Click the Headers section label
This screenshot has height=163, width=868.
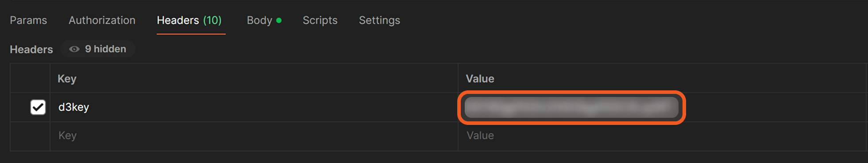[x=31, y=50]
